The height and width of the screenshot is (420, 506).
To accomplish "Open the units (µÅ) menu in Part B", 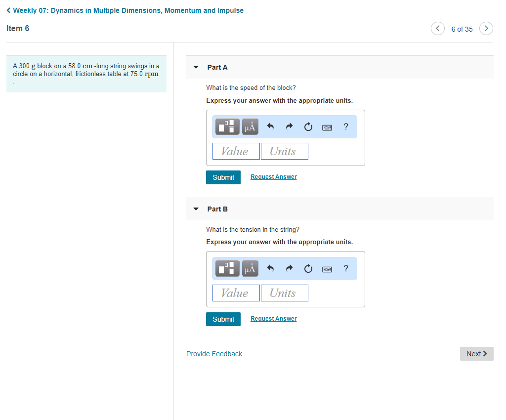I will click(x=250, y=268).
